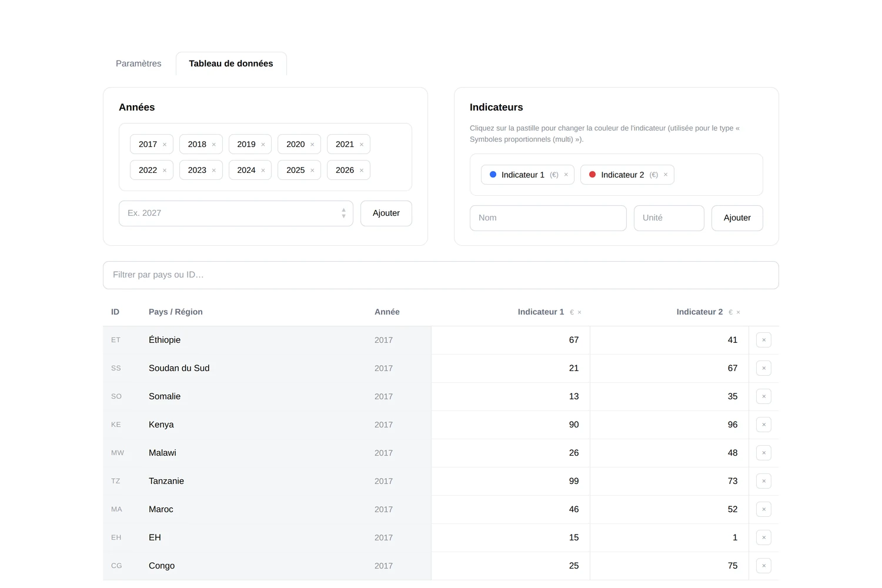882x588 pixels.
Task: Click the TZ identifier cell
Action: 116,482
